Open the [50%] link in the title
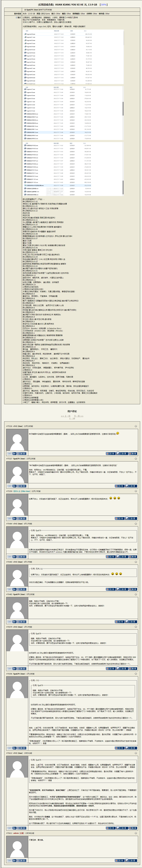The height and width of the screenshot is (868, 142). coord(103,5)
